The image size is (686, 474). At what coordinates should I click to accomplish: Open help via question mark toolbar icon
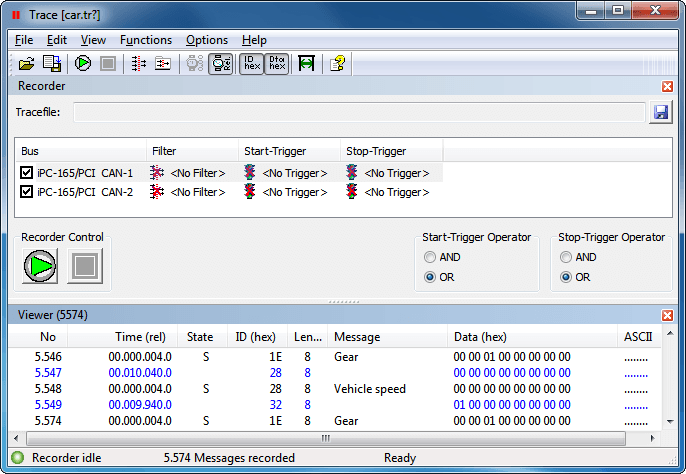pos(337,64)
